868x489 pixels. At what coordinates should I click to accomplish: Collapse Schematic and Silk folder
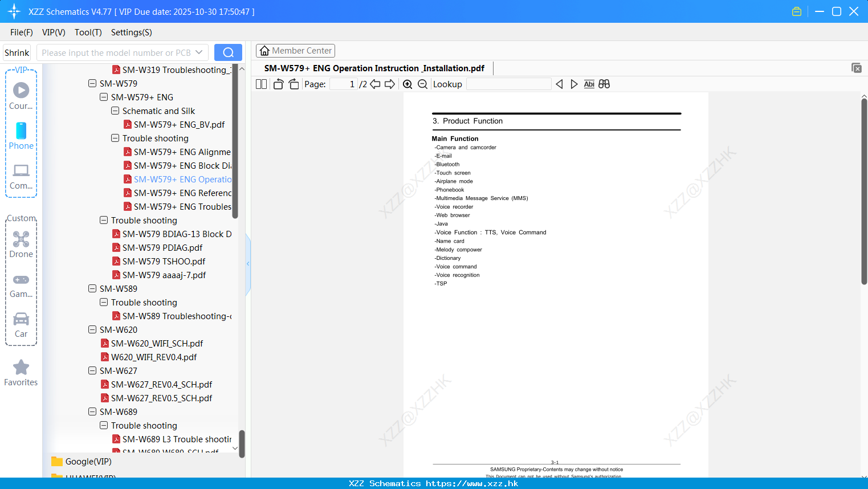(x=115, y=111)
